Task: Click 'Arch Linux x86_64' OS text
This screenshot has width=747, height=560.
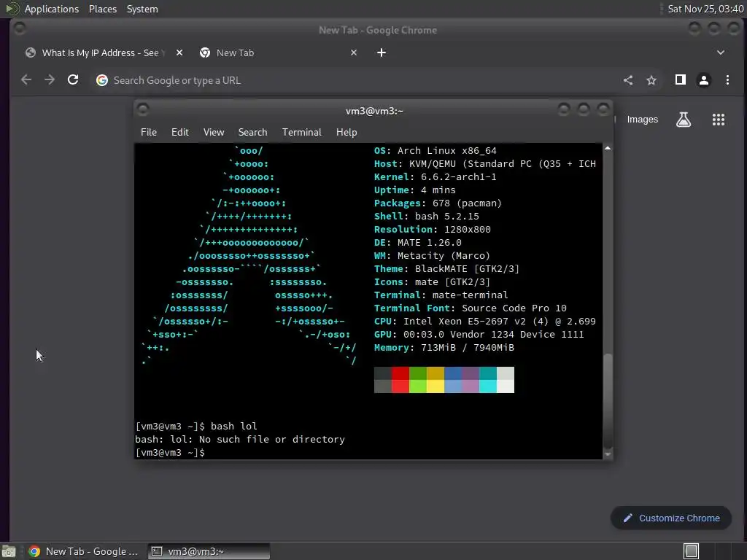Action: [447, 150]
